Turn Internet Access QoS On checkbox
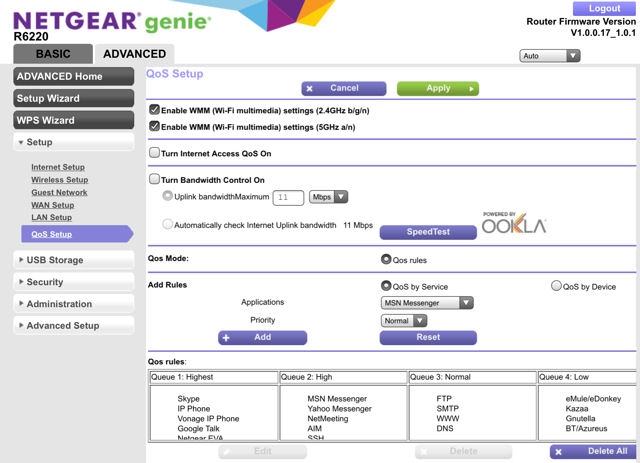The image size is (640, 463). click(x=154, y=153)
